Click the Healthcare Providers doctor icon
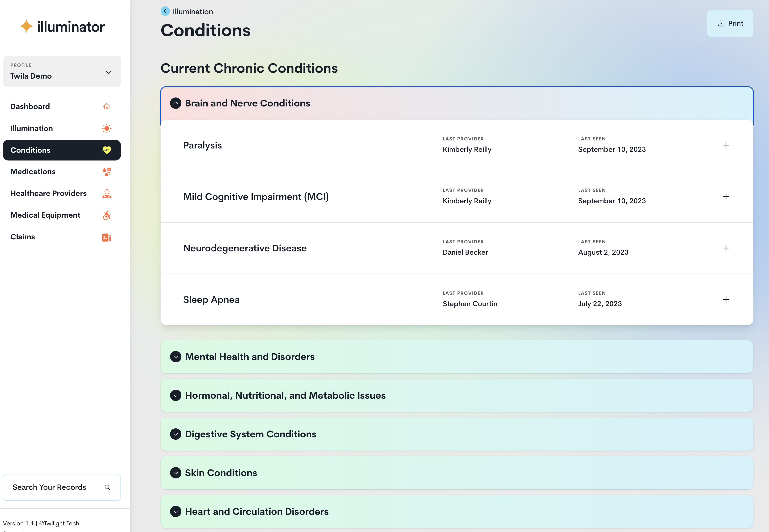769x532 pixels. pyautogui.click(x=107, y=193)
